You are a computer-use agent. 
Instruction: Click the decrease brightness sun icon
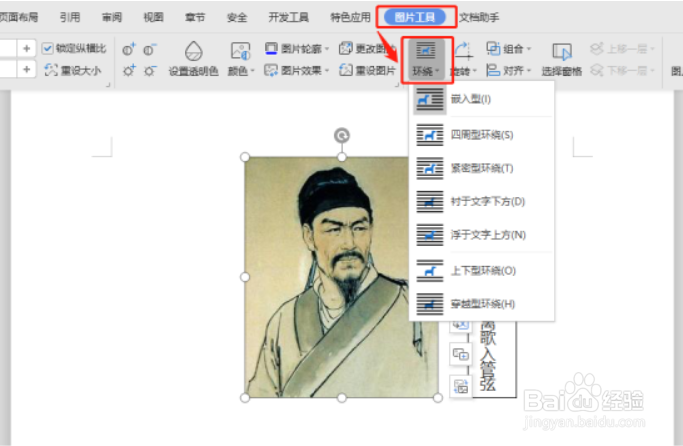pyautogui.click(x=150, y=70)
